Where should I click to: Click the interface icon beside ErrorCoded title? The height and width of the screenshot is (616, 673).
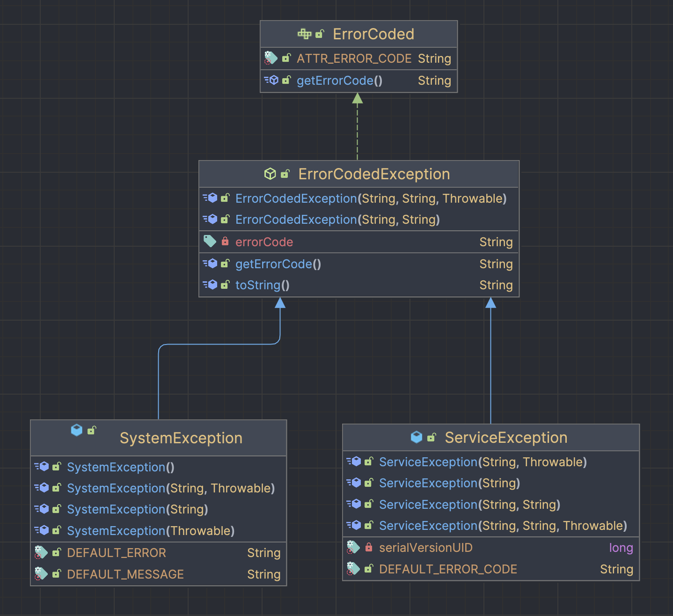(x=304, y=34)
